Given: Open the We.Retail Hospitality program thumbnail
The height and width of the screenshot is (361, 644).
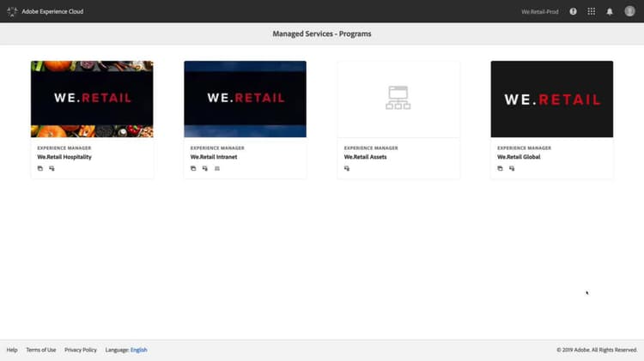Looking at the screenshot, I should [92, 99].
